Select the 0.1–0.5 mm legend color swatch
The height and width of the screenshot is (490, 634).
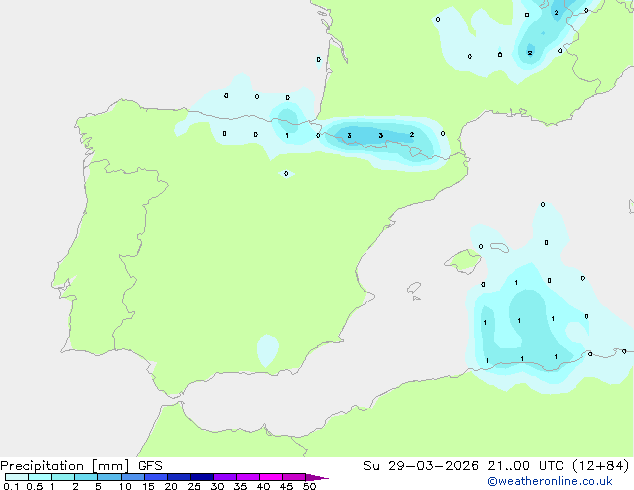(17, 477)
